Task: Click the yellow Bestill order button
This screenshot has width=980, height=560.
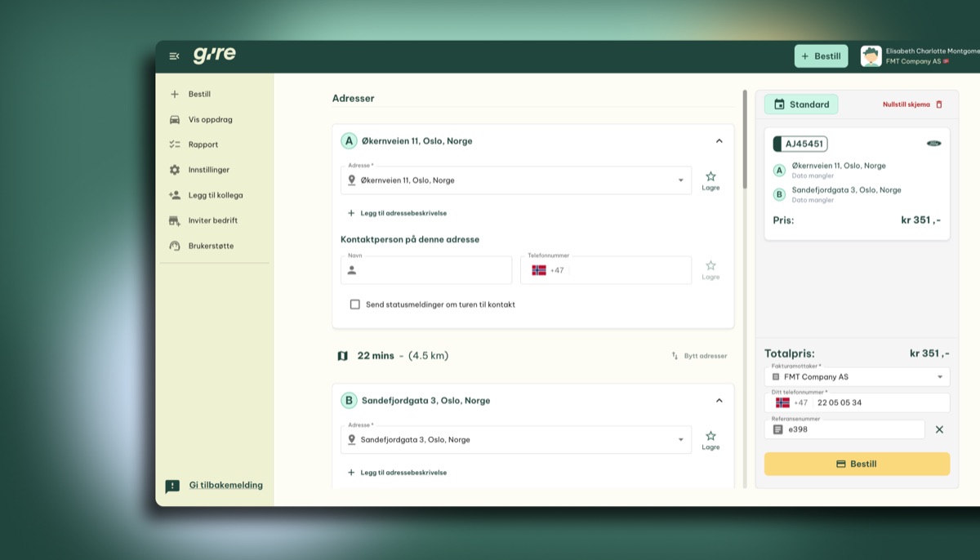Action: [x=857, y=464]
